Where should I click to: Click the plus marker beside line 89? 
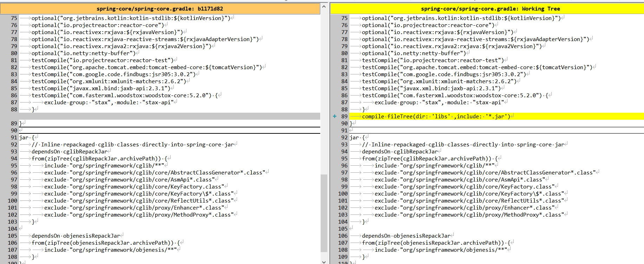335,116
